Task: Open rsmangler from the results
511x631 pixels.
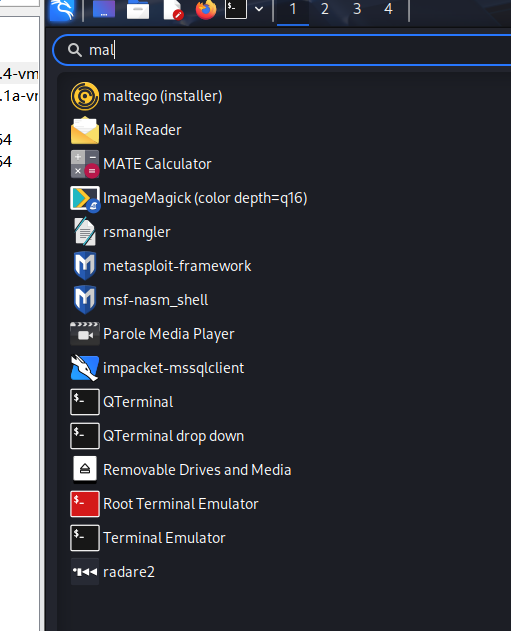Action: point(137,232)
